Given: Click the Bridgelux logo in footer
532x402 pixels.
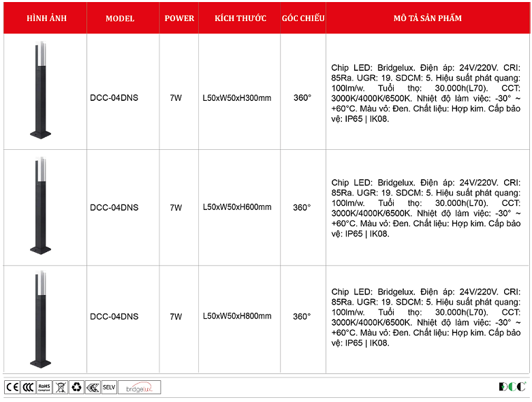Looking at the screenshot, I should 140,387.
